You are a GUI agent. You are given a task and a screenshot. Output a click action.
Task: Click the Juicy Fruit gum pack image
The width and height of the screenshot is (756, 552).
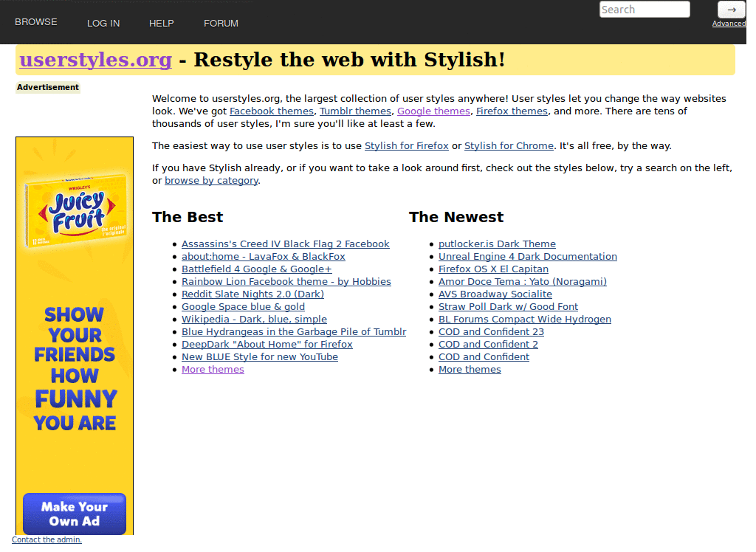[76, 213]
